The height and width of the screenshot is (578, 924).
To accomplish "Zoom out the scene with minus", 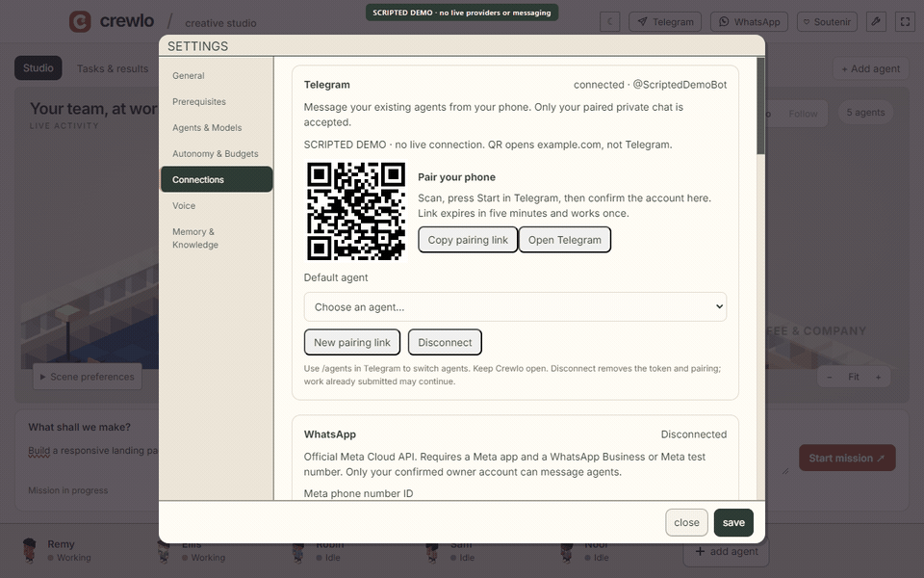I will tap(829, 377).
